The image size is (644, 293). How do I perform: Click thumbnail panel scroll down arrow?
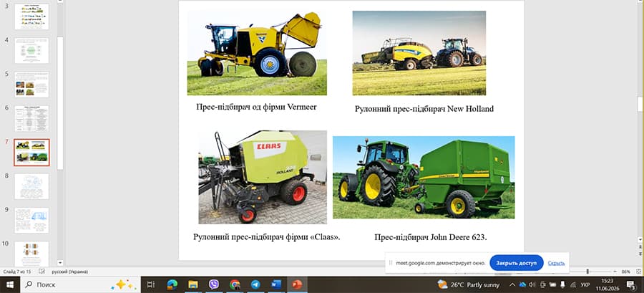click(x=60, y=263)
